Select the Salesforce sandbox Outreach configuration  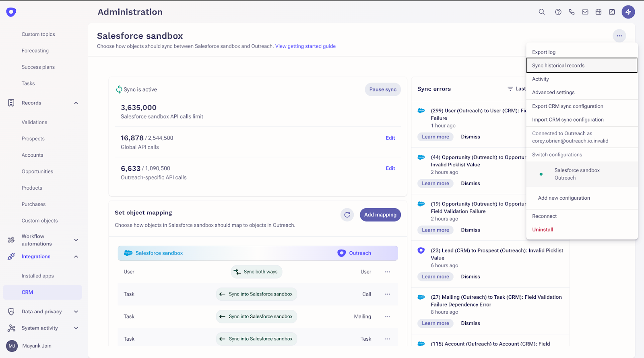pos(582,174)
